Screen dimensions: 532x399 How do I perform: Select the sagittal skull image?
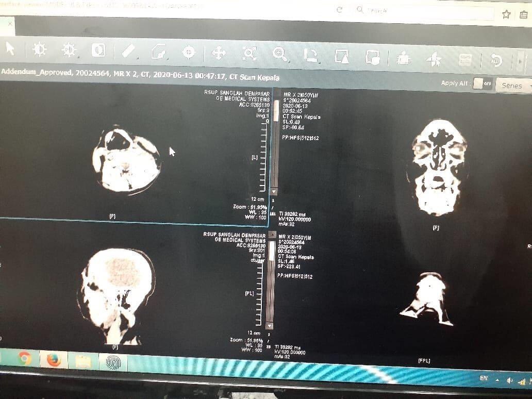coord(116,296)
